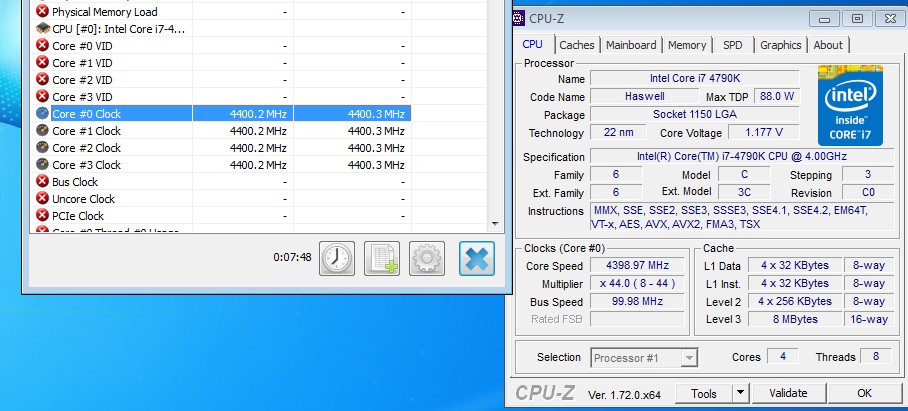908x411 pixels.
Task: Click the Code Name value Haswell
Action: tap(644, 96)
